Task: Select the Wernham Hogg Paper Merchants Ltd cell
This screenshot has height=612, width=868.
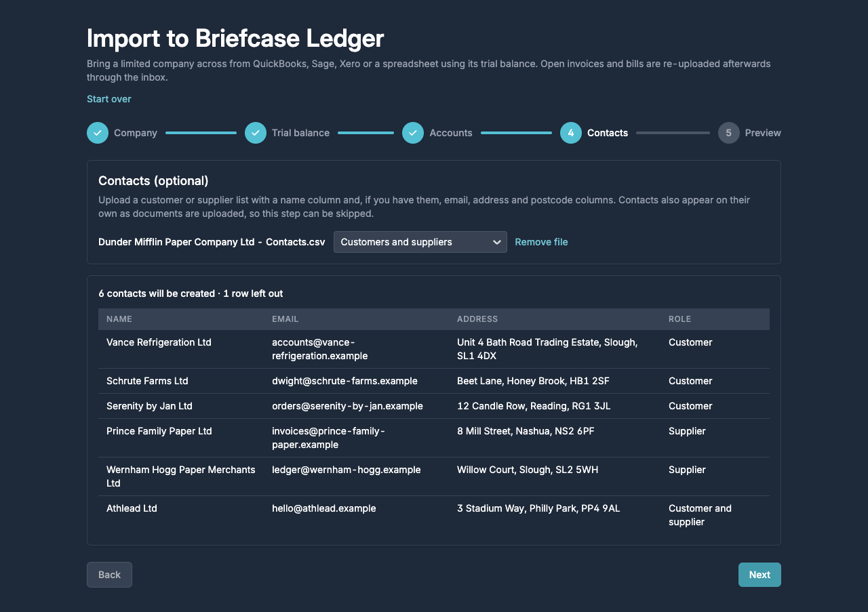Action: [x=181, y=476]
